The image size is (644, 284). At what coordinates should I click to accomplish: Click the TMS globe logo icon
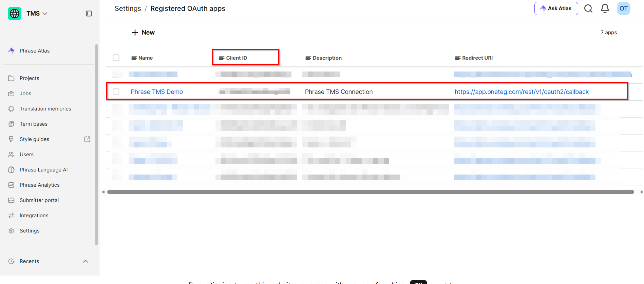click(x=15, y=14)
